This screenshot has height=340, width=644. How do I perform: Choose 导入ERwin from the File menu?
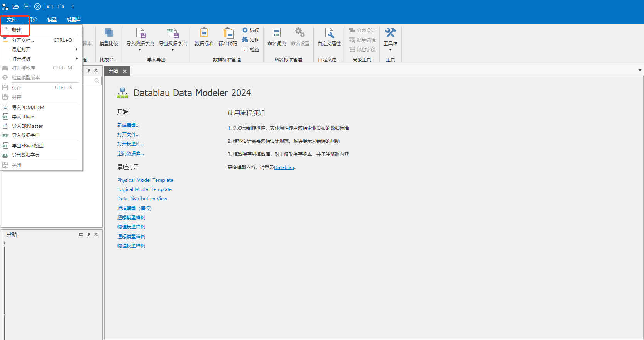point(42,117)
